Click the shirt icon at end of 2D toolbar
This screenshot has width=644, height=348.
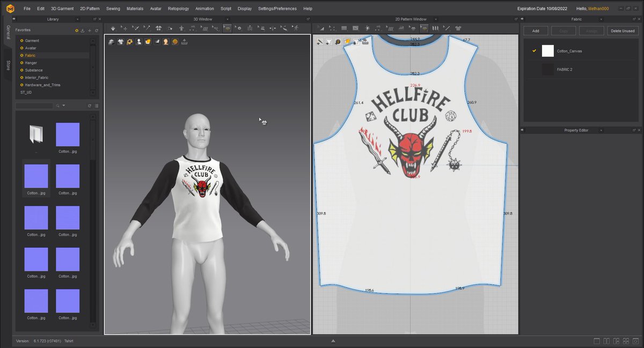[458, 28]
